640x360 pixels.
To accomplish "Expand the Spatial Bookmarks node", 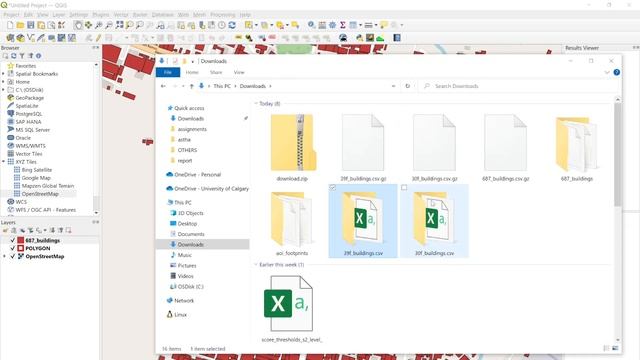I will pos(4,74).
